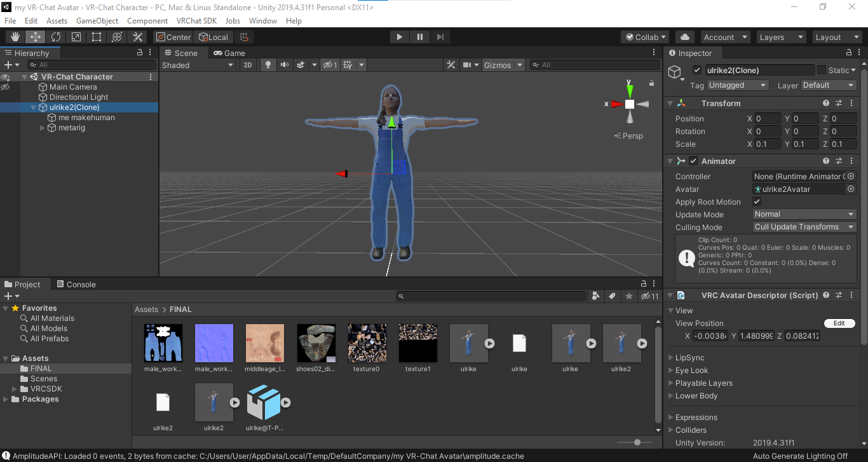Search assets by label icon
Screen dimensions: 868x462
tap(612, 296)
